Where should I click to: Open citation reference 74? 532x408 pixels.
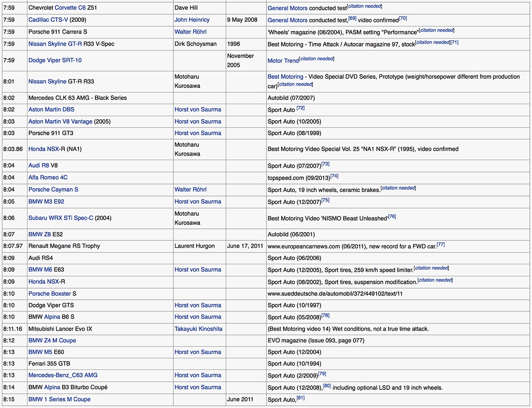point(334,176)
